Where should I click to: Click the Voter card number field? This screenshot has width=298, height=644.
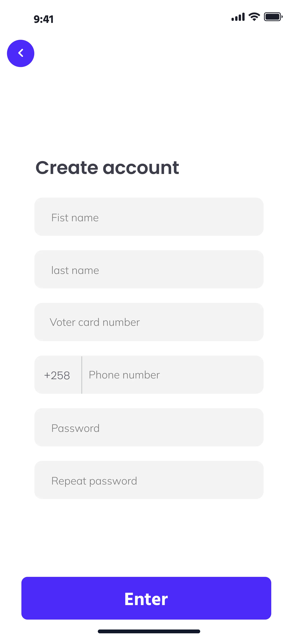point(149,322)
